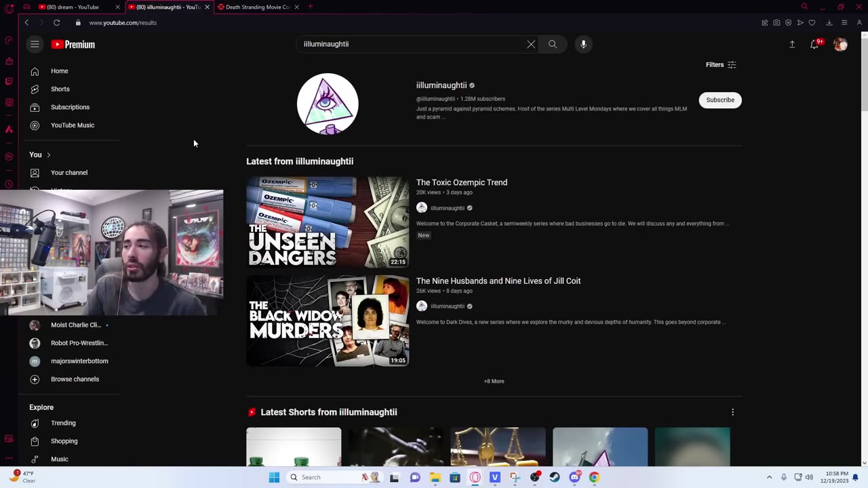This screenshot has height=488, width=868.
Task: Open The Toxic Ozempic Trend video title
Action: 462,182
